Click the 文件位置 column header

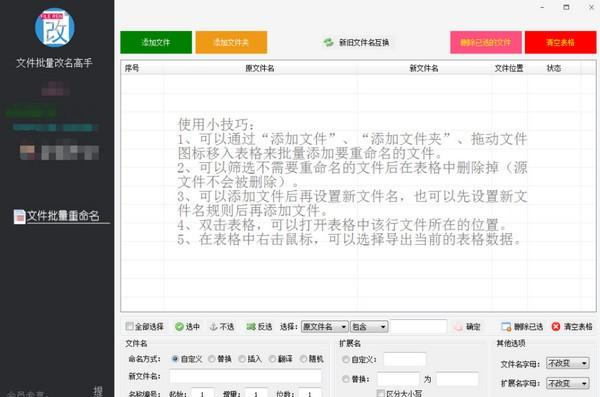[509, 68]
